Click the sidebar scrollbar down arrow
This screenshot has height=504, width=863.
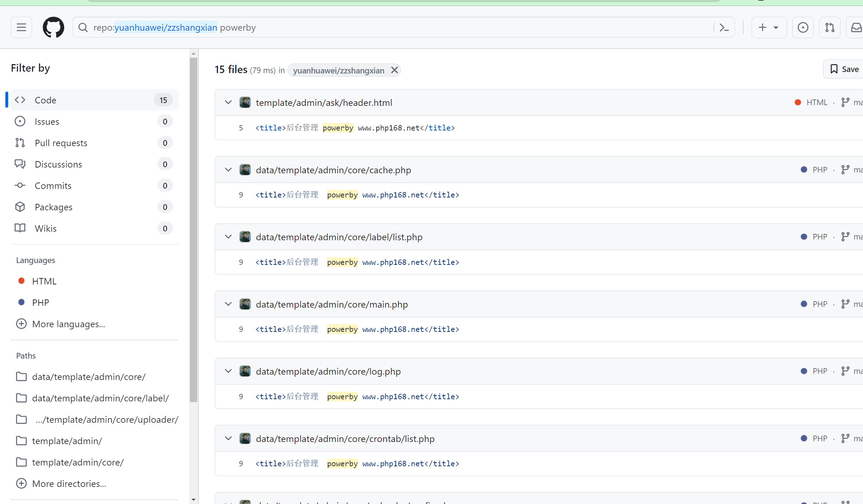[193, 500]
